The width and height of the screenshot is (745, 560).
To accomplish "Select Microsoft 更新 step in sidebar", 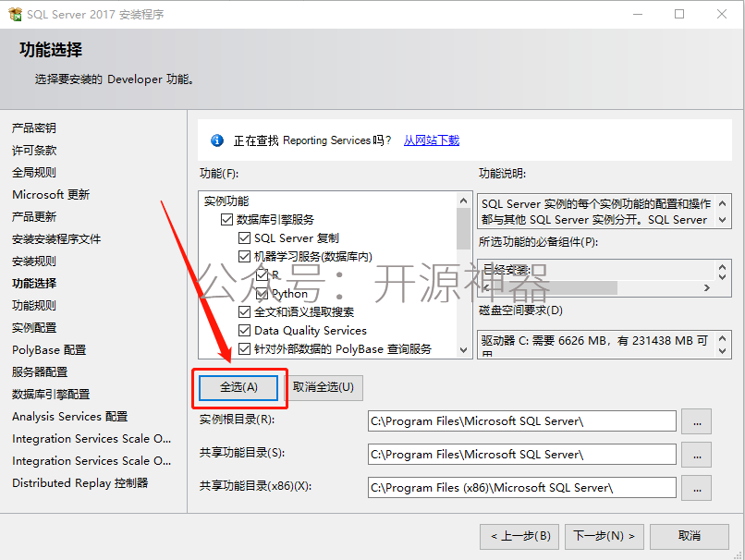I will (51, 195).
